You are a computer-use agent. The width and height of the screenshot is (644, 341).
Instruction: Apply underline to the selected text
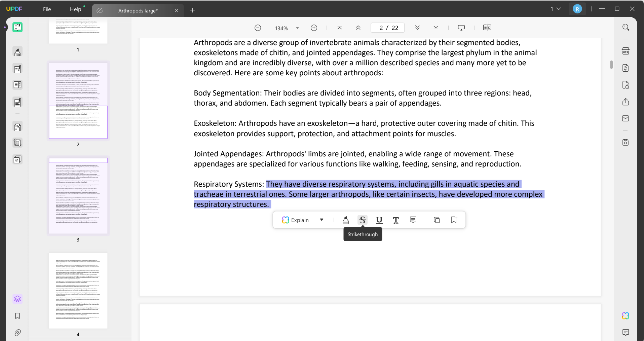point(379,220)
